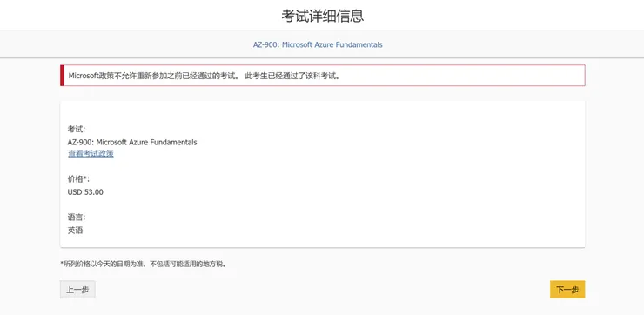644x315 pixels.
Task: Click the AZ-900: Microsoft Azure Fundamentals header link
Action: pos(318,44)
